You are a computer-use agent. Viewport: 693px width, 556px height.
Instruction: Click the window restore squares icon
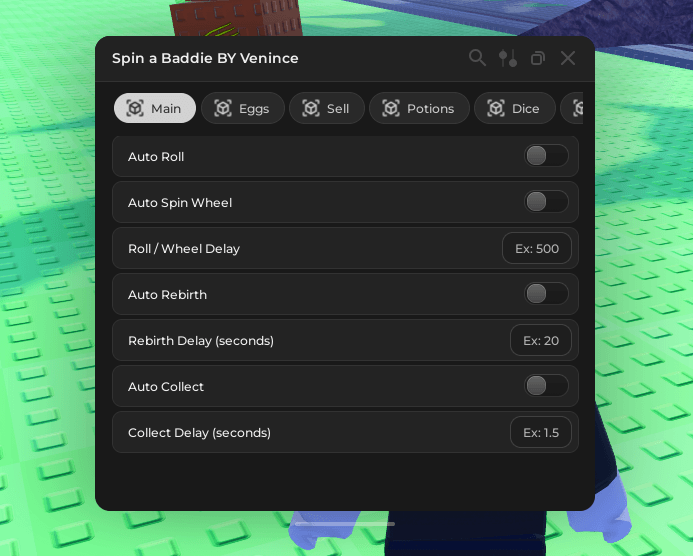[x=537, y=58]
